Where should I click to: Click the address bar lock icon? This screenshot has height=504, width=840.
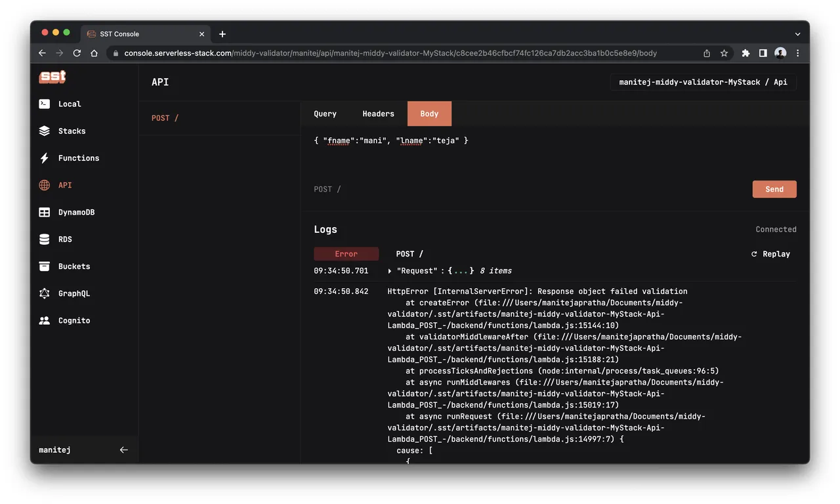[115, 53]
